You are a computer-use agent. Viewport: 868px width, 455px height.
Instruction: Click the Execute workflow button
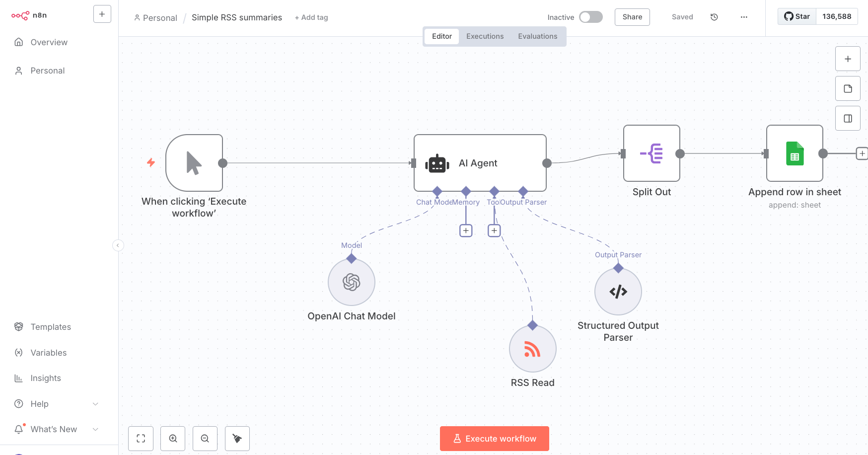click(x=495, y=439)
